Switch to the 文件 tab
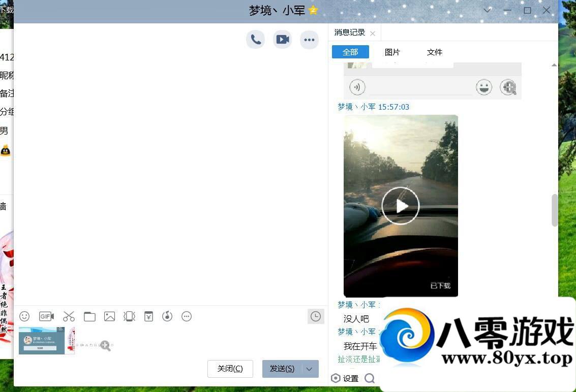 tap(435, 52)
